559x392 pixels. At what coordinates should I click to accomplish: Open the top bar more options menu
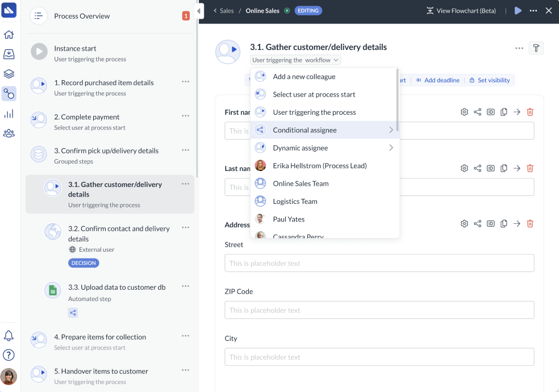pyautogui.click(x=533, y=11)
